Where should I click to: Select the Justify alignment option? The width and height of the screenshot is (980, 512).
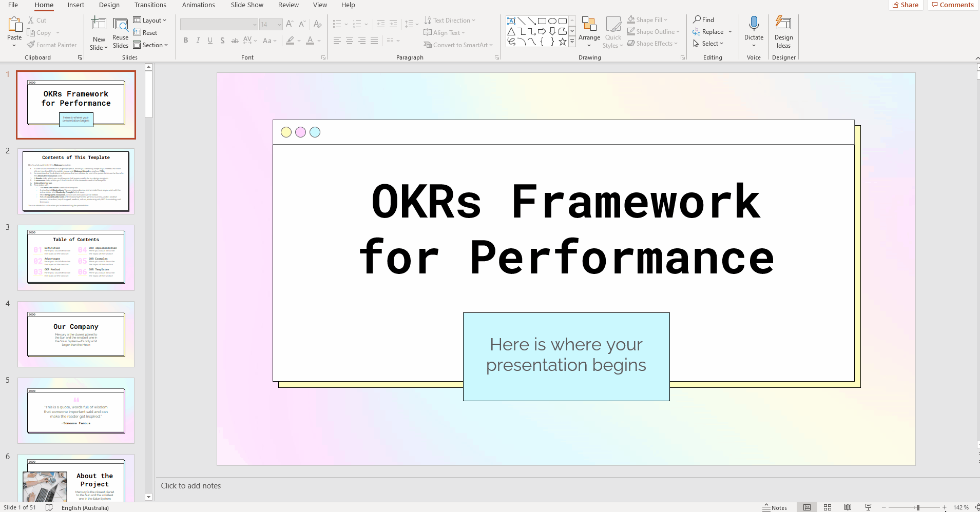[x=375, y=41]
